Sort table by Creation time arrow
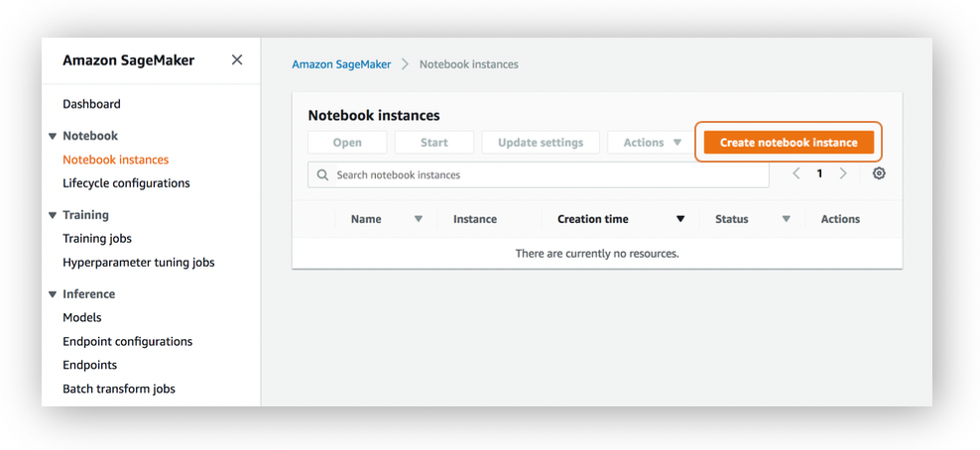Image resolution: width=980 pixels, height=450 pixels. pyautogui.click(x=680, y=219)
